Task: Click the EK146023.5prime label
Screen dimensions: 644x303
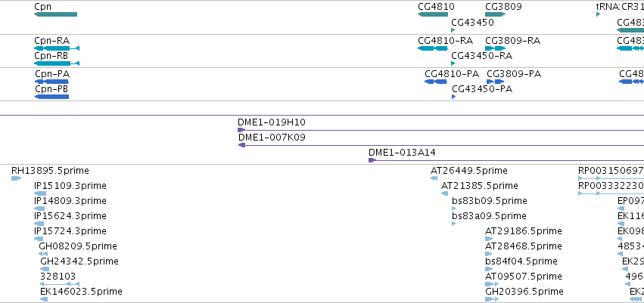Action: [81, 292]
